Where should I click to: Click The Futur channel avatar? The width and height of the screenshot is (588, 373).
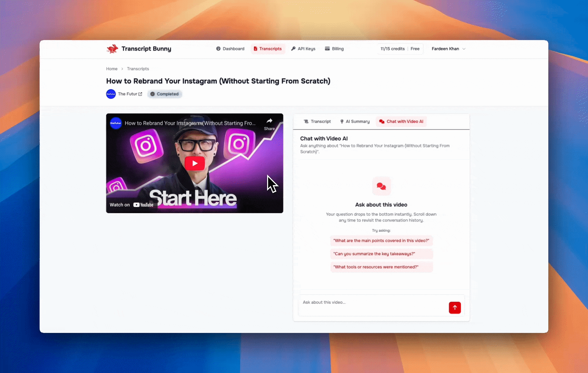point(111,94)
